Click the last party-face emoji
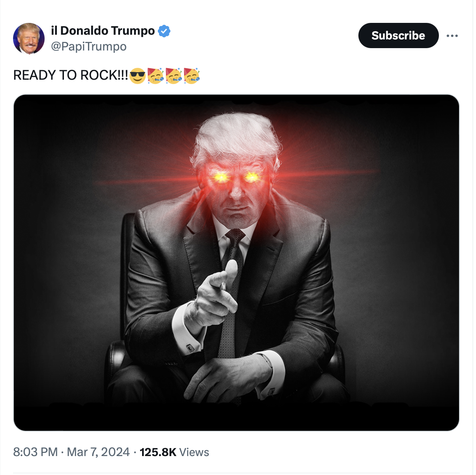476x475 pixels. pyautogui.click(x=191, y=75)
